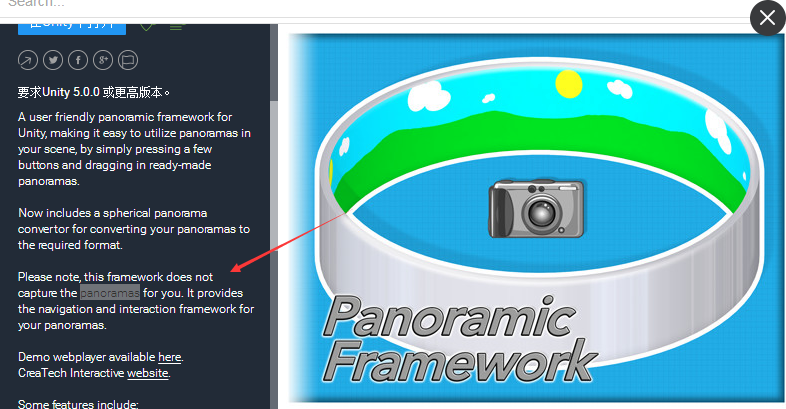
Task: Click the camera in the preview image
Action: 536,209
